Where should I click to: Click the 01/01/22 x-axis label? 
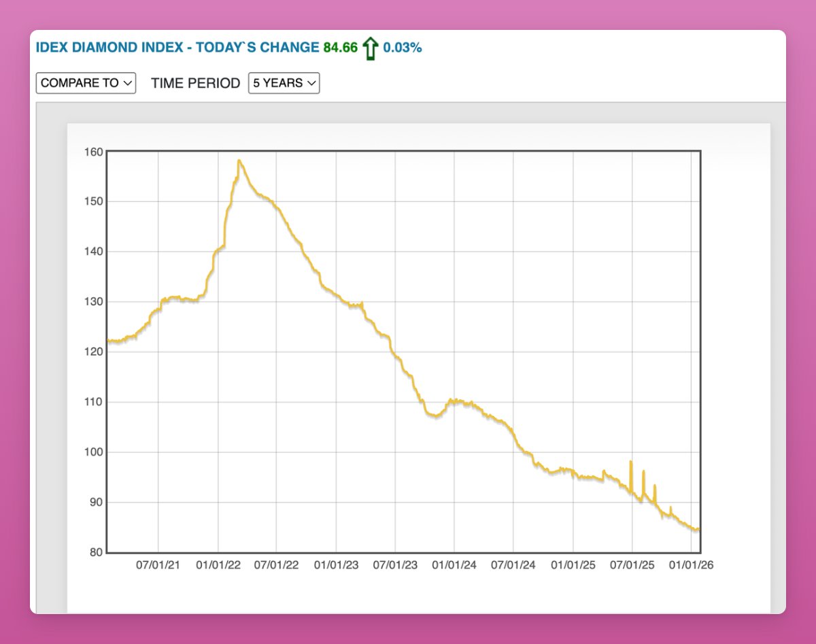coord(218,565)
